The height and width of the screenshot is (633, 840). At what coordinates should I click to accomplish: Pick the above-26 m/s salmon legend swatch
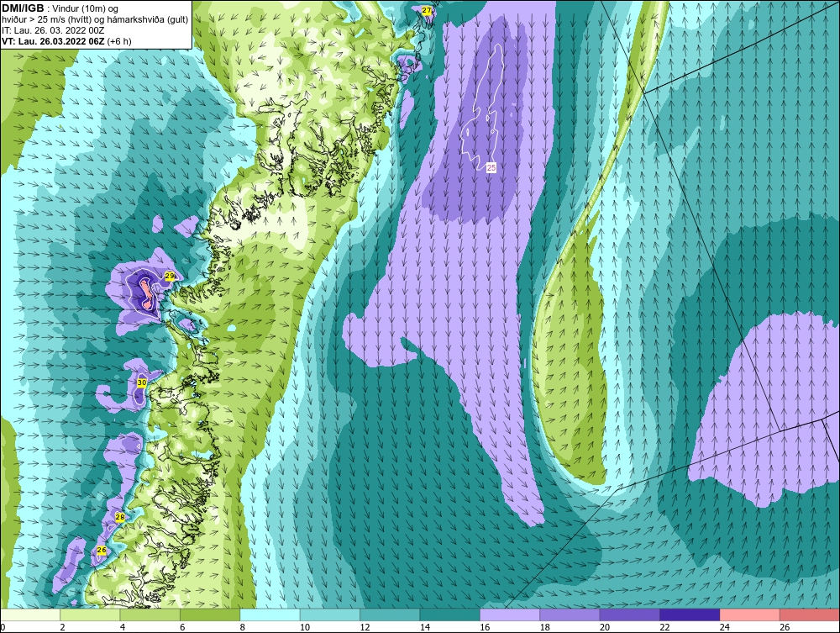point(810,615)
